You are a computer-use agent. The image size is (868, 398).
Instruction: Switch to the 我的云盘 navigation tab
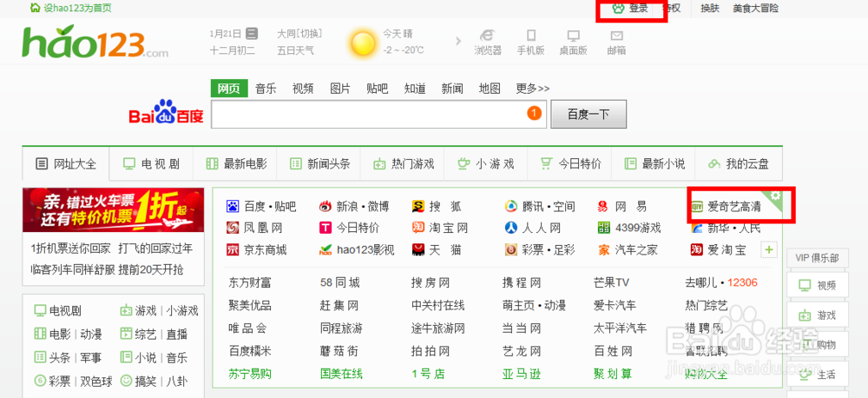(738, 163)
